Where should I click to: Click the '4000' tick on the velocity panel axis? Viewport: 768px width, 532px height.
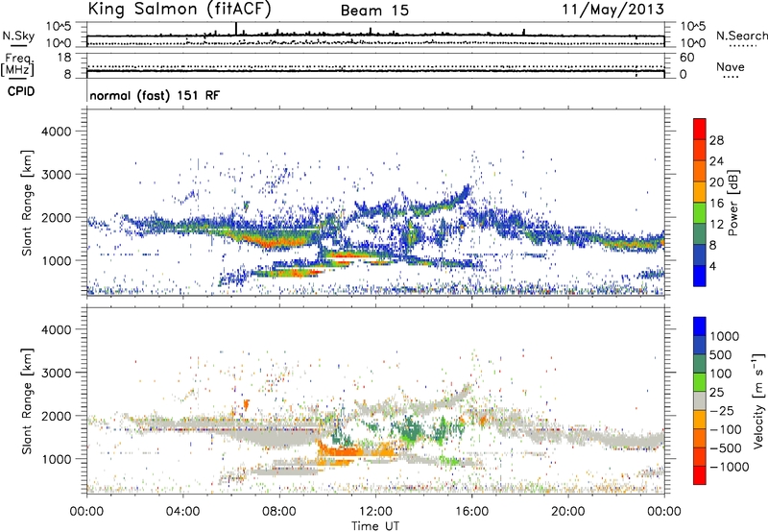[56, 329]
